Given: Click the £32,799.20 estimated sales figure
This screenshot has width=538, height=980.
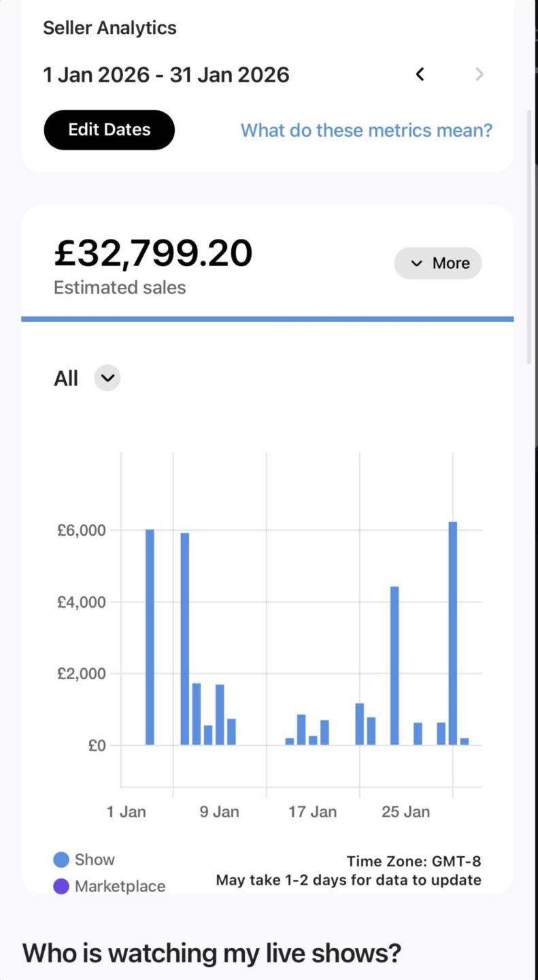Looking at the screenshot, I should point(153,252).
